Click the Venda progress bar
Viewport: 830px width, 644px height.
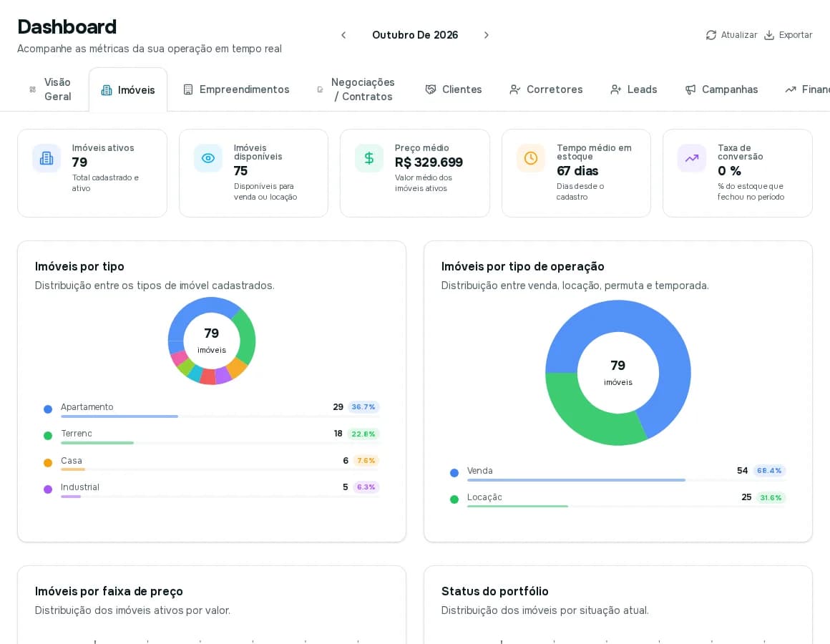click(626, 480)
